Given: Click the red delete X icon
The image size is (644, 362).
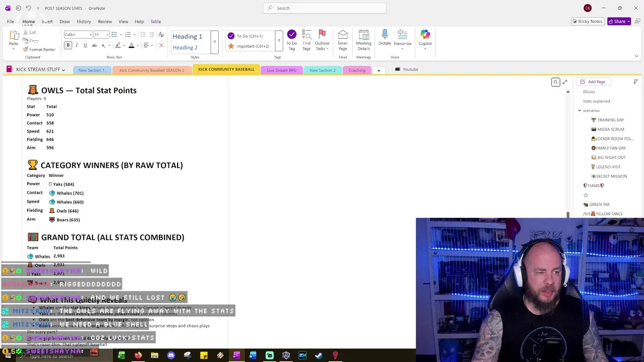Looking at the screenshot, I should click(161, 45).
